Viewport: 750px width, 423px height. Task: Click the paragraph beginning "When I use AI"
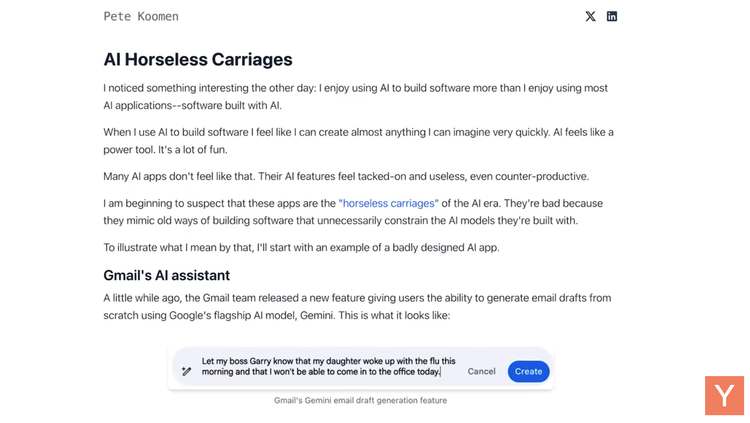(x=358, y=141)
